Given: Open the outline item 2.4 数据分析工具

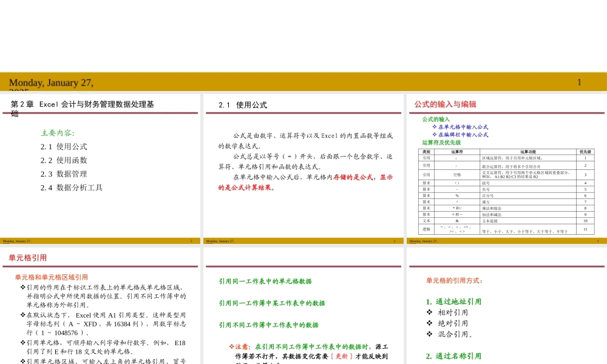Looking at the screenshot, I should pyautogui.click(x=72, y=187).
